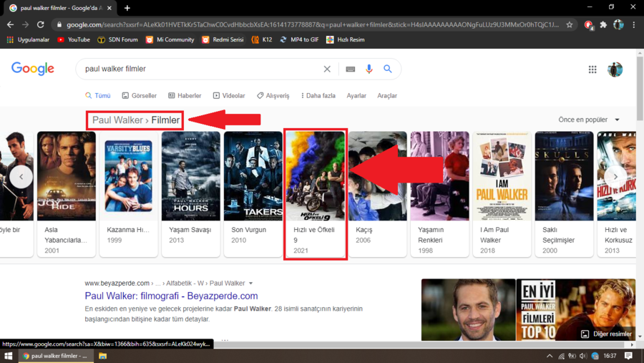Open a new browser tab
Viewport: 644px width, 363px height.
point(127,8)
